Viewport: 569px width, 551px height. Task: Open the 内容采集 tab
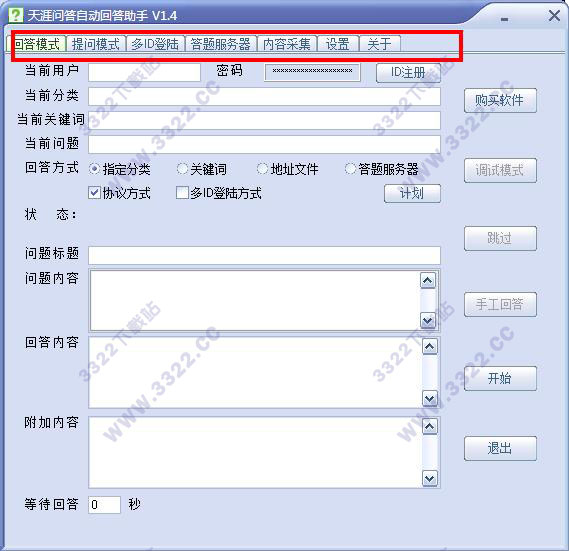tap(287, 44)
